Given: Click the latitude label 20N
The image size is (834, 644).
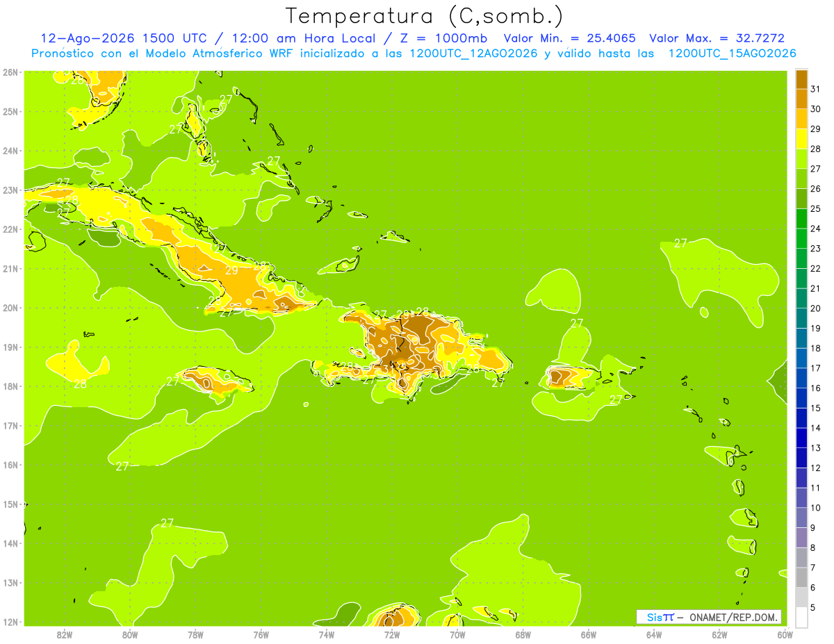Looking at the screenshot, I should click(x=10, y=308).
